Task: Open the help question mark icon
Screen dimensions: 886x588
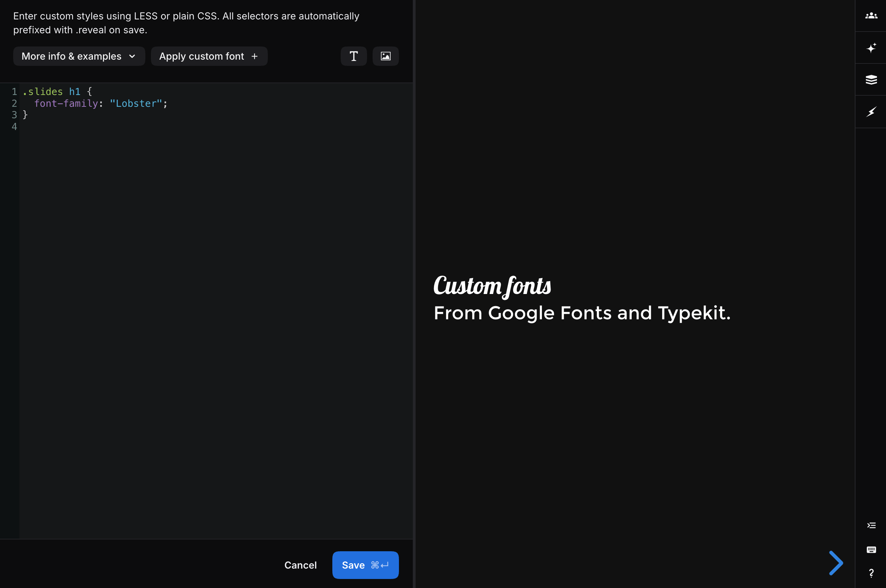Action: [x=871, y=573]
